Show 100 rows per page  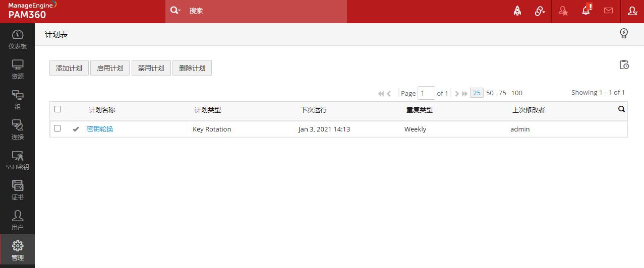(517, 93)
